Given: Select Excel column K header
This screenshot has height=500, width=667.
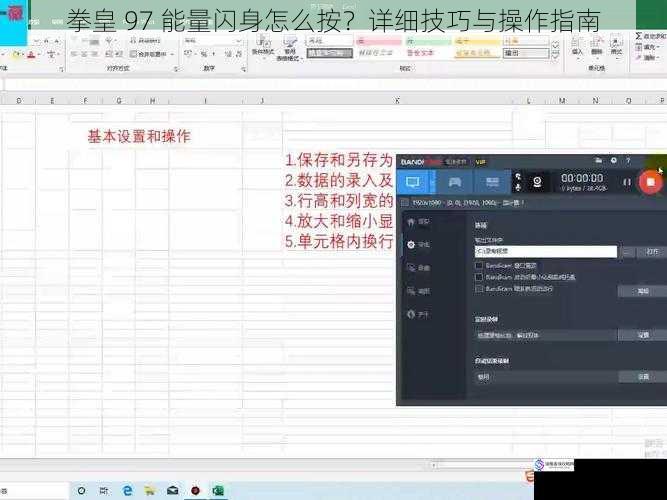Looking at the screenshot, I should [x=397, y=100].
